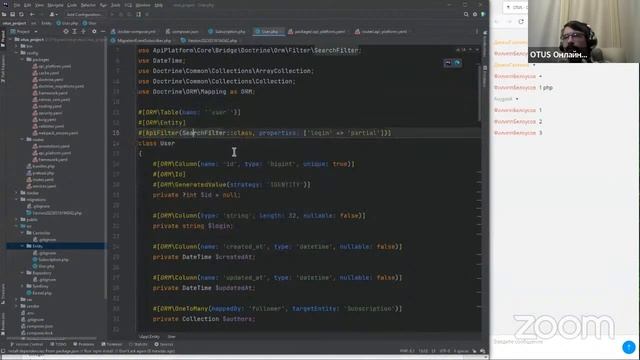Image resolution: width=640 pixels, height=360 pixels.
Task: Open the Add Configuration dropdown
Action: click(x=84, y=14)
